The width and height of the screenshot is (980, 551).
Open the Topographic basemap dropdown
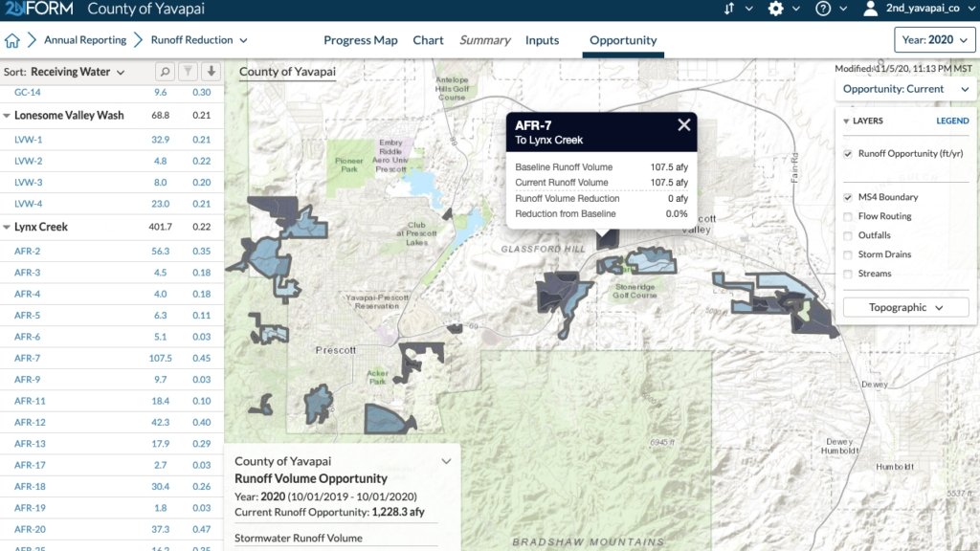point(905,308)
